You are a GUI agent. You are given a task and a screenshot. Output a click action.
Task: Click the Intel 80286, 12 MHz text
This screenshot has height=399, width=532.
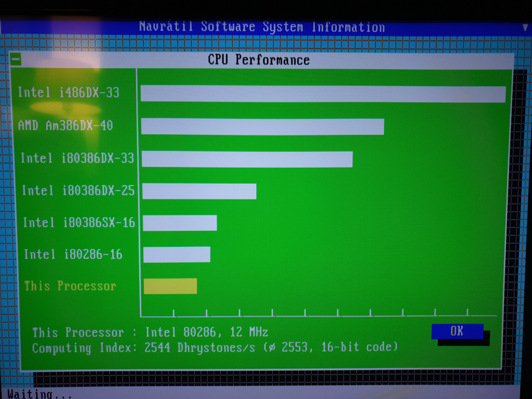tap(206, 332)
